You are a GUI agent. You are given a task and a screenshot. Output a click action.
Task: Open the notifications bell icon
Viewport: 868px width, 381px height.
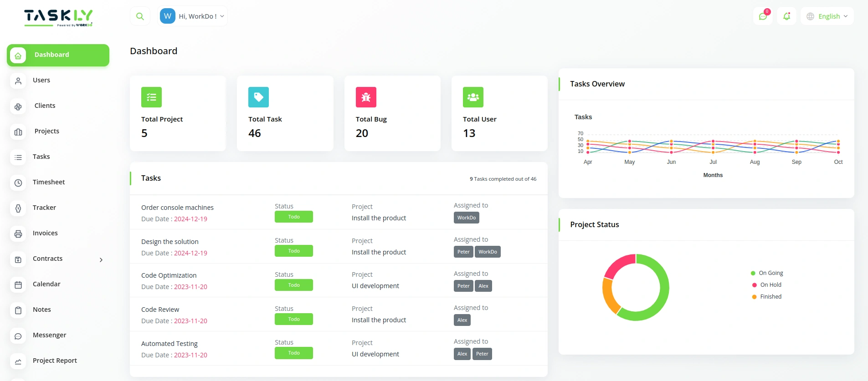coord(786,16)
